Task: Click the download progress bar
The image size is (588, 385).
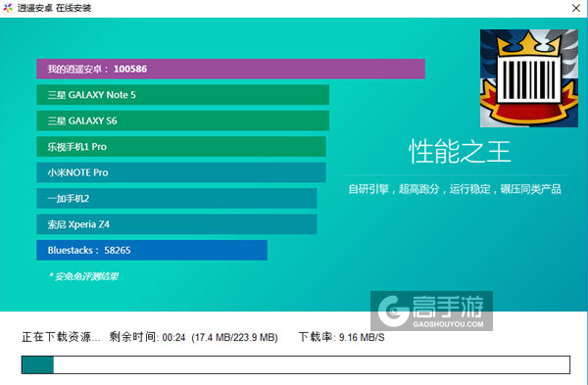Action: (x=296, y=364)
